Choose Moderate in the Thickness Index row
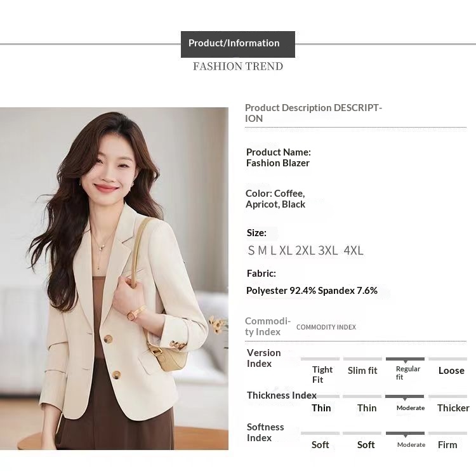The image size is (476, 471). coord(411,408)
